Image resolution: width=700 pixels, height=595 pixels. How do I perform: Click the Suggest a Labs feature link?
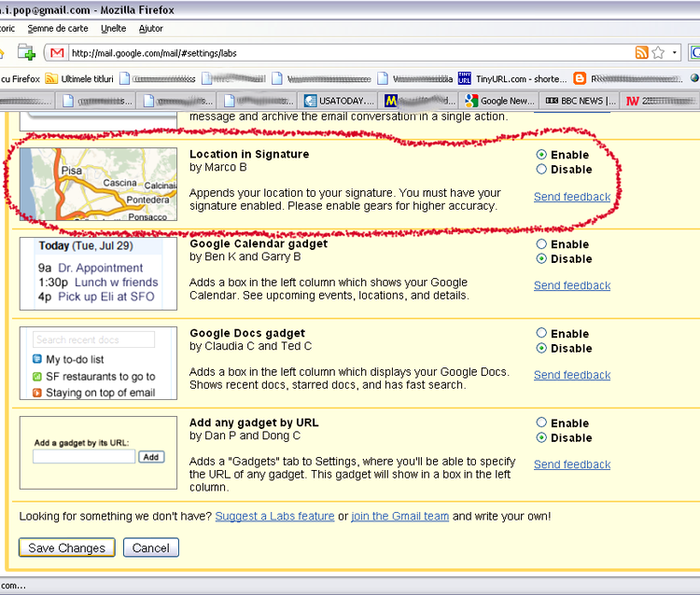274,516
